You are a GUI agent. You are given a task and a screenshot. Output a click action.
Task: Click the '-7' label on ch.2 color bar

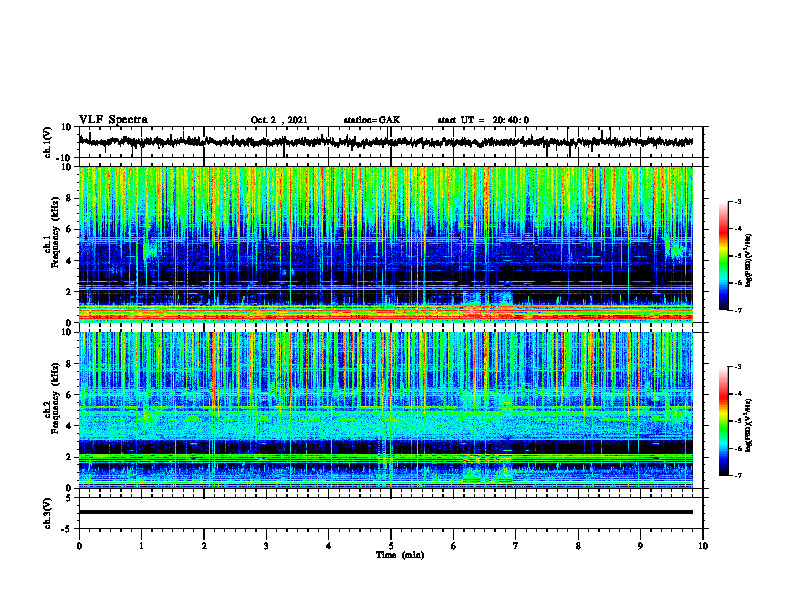tap(738, 475)
